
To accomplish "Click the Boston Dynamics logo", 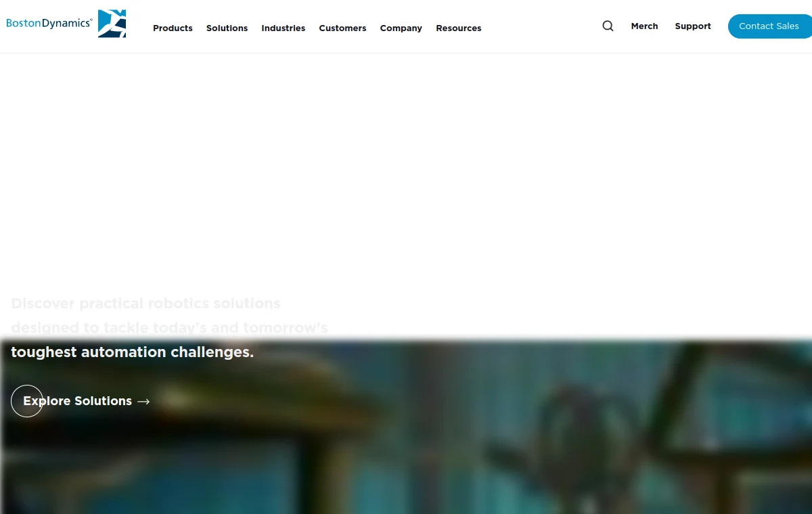I will pyautogui.click(x=66, y=24).
